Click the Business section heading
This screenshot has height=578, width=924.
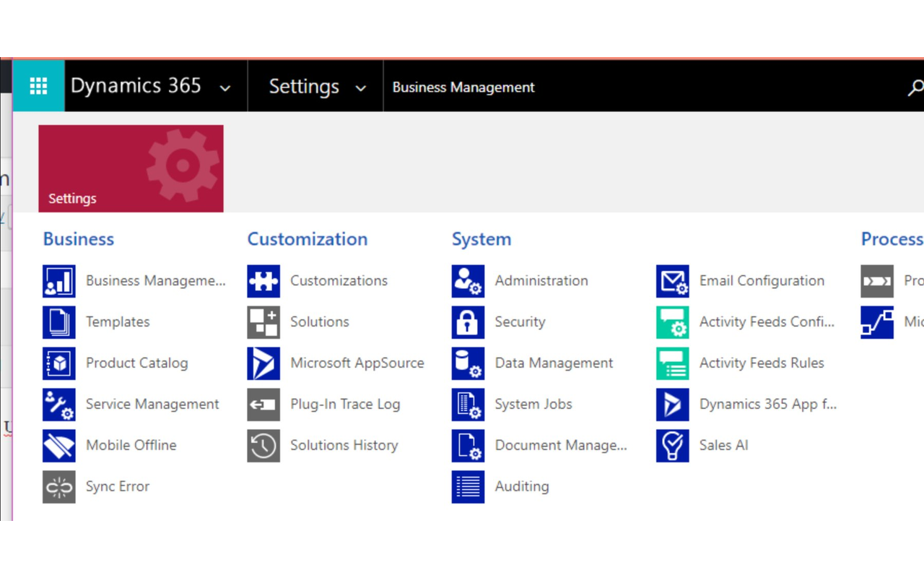coord(79,239)
